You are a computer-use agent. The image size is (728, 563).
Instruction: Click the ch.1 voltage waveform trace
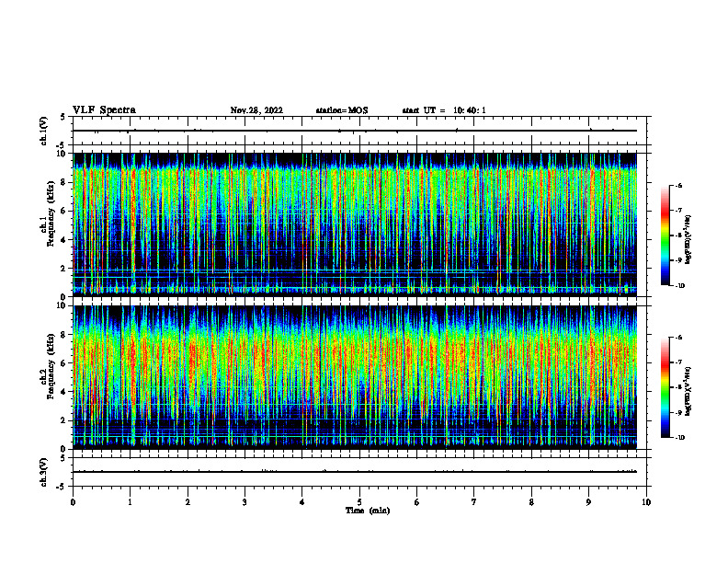pyautogui.click(x=355, y=131)
